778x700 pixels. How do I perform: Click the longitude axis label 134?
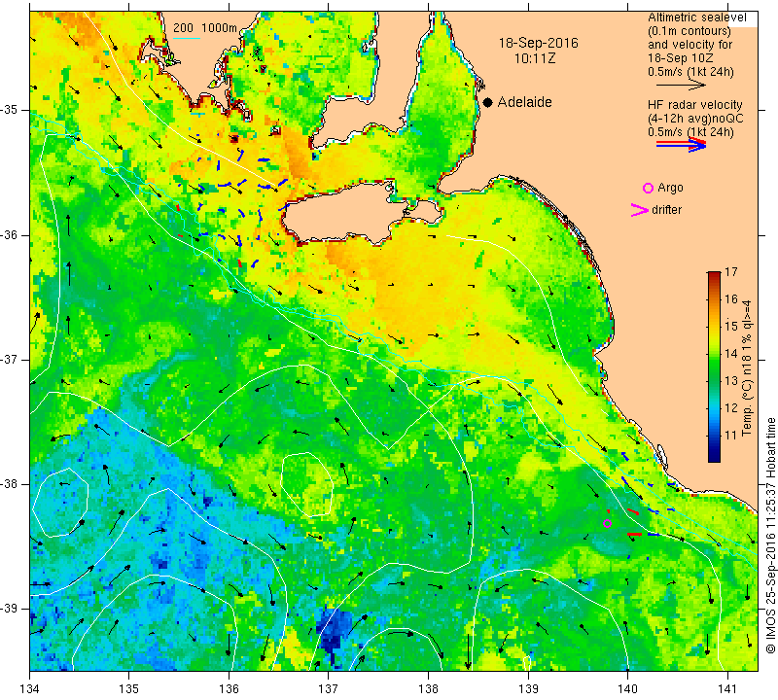[x=30, y=688]
